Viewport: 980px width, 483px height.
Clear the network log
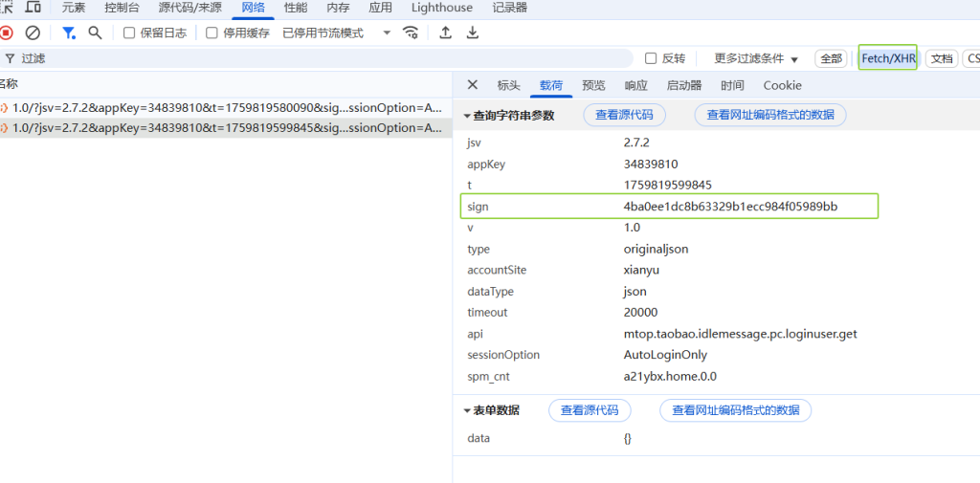[x=33, y=33]
